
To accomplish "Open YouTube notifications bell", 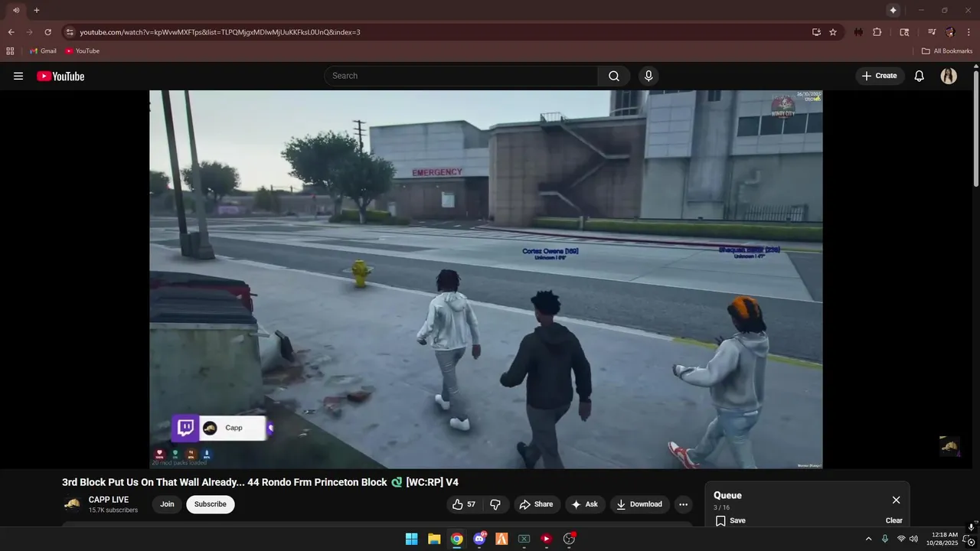I will [x=920, y=76].
